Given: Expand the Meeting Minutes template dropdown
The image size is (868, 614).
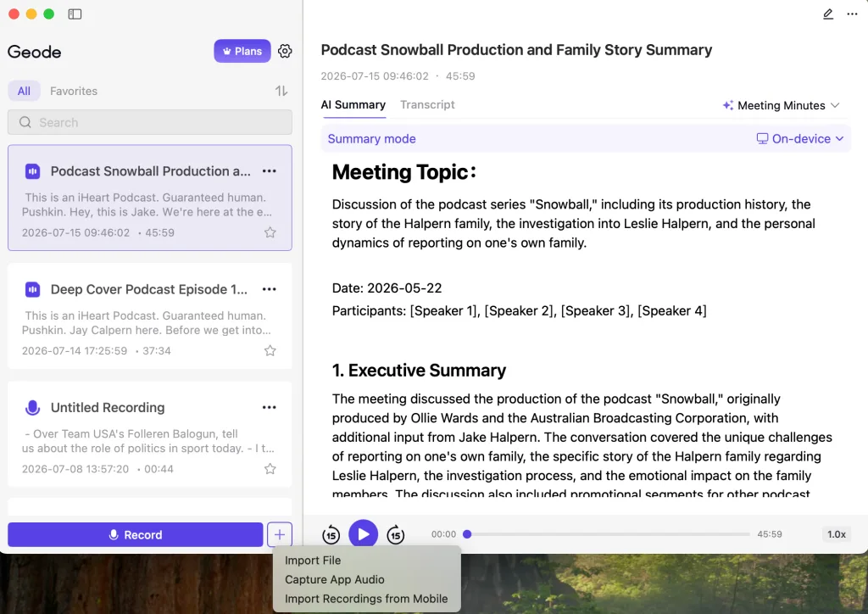Looking at the screenshot, I should pos(781,105).
